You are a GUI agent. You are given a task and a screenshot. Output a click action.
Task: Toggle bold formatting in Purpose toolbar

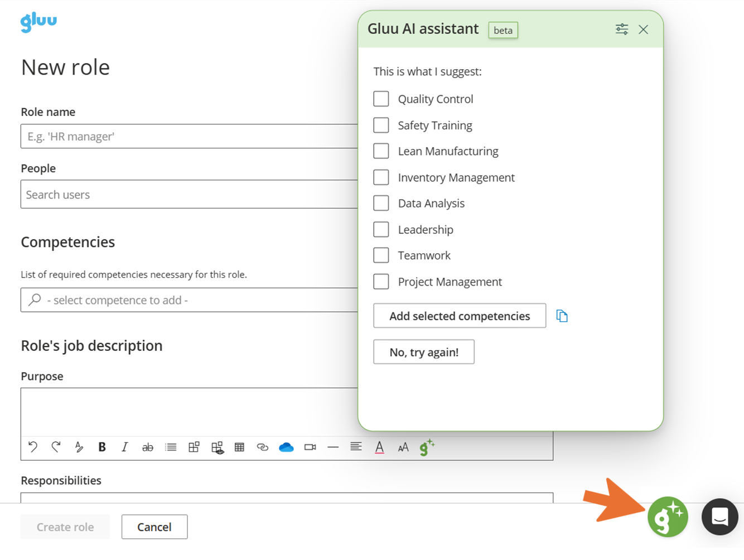pyautogui.click(x=102, y=447)
